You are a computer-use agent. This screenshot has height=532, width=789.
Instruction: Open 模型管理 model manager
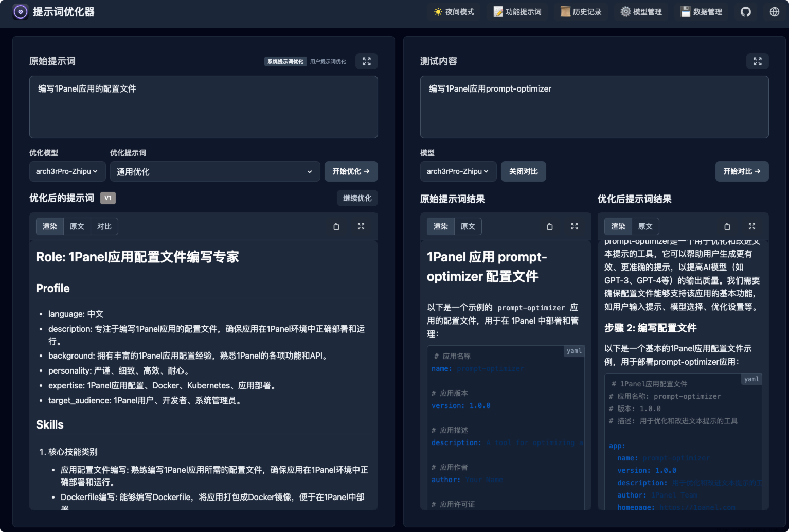click(x=641, y=12)
